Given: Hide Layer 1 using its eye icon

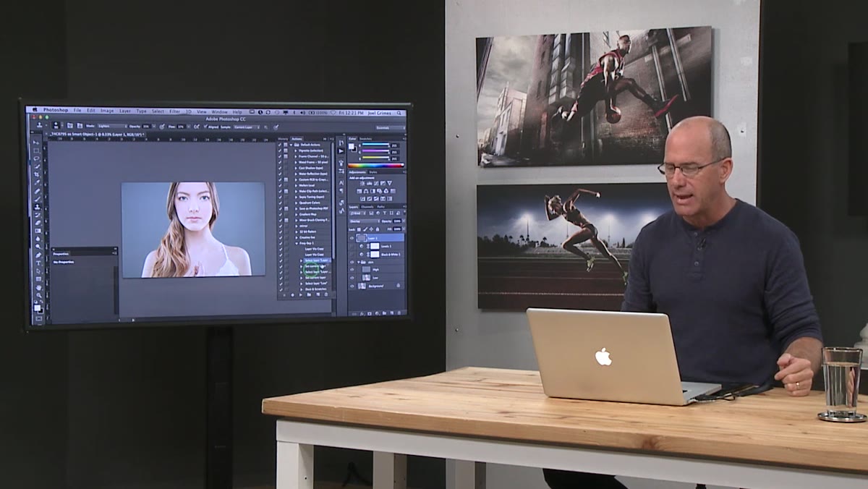Looking at the screenshot, I should tap(352, 239).
